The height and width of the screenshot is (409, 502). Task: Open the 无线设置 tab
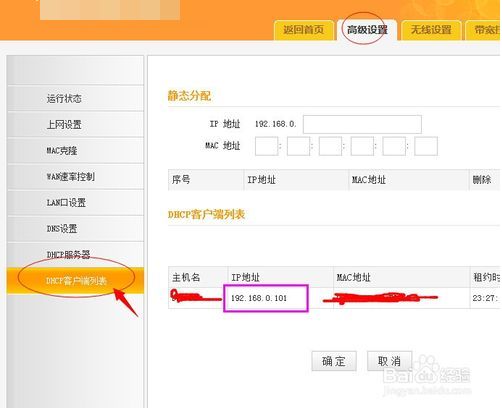pyautogui.click(x=431, y=30)
